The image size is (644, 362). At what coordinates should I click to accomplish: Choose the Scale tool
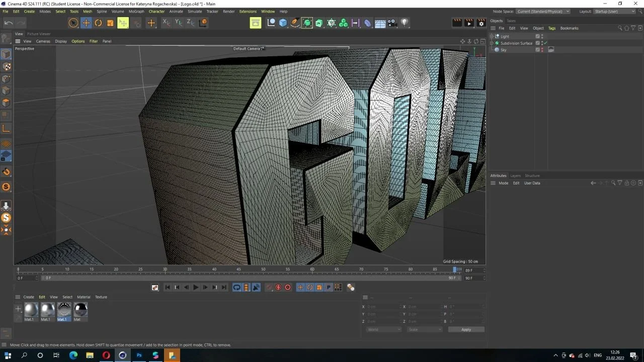click(x=110, y=23)
